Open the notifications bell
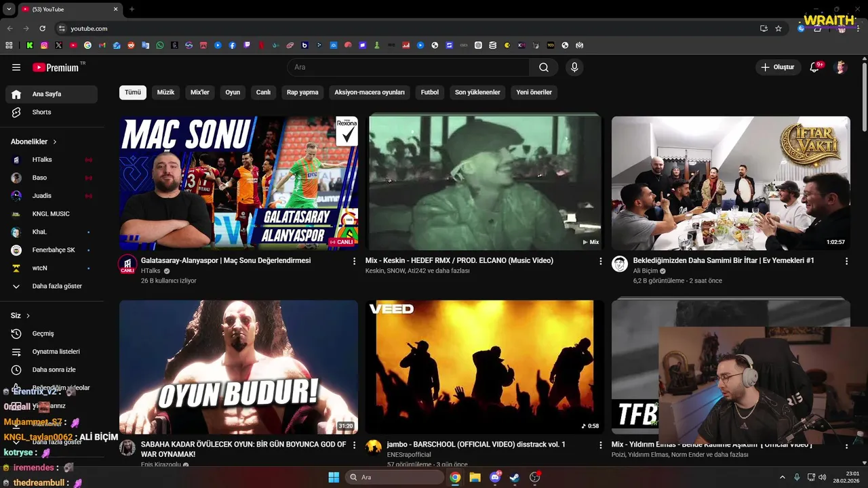Viewport: 868px width, 488px height. coord(815,67)
